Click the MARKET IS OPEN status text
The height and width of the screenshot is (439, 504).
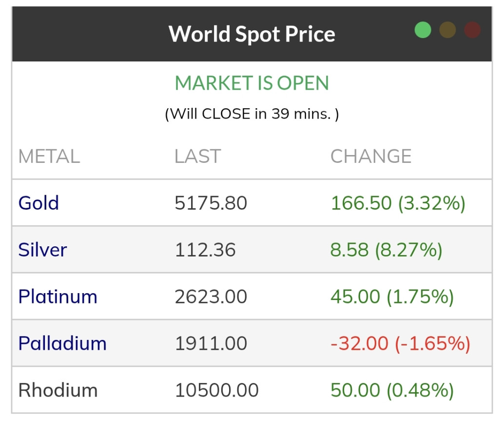pos(252,83)
